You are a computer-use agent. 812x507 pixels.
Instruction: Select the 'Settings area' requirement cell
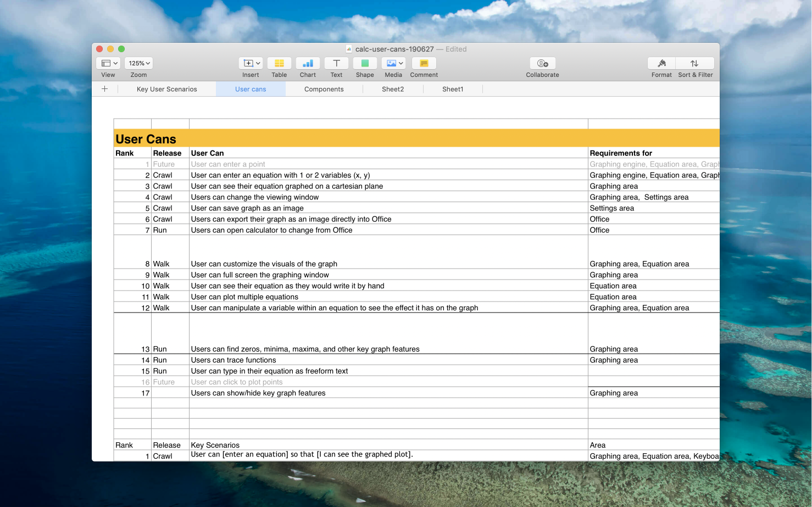tap(654, 208)
